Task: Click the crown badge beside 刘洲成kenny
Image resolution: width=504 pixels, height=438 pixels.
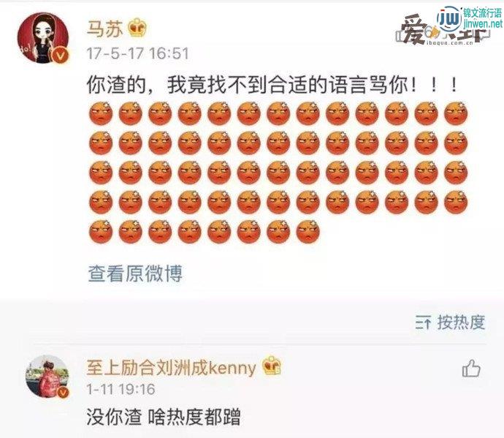Action: click(272, 366)
